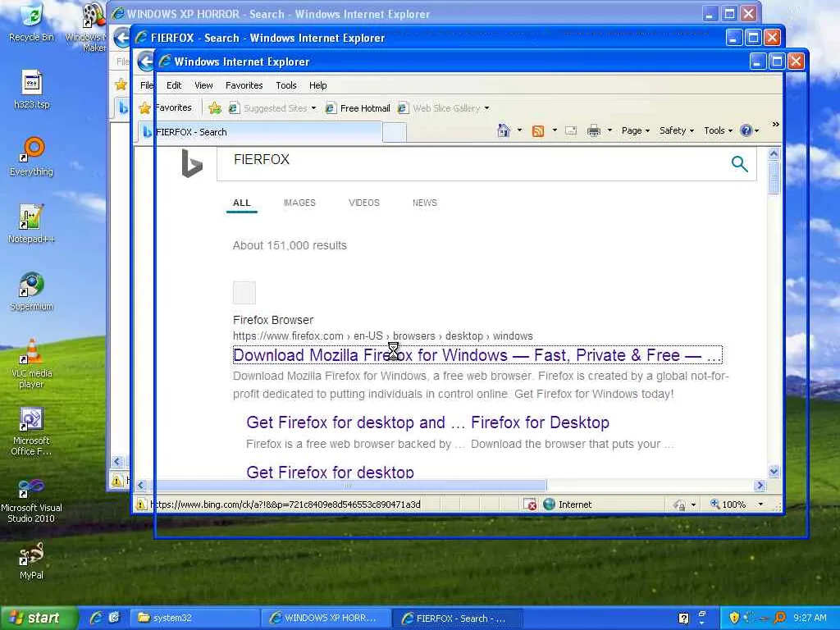This screenshot has width=840, height=630.
Task: Open the zoom level 100% dropdown
Action: [760, 504]
